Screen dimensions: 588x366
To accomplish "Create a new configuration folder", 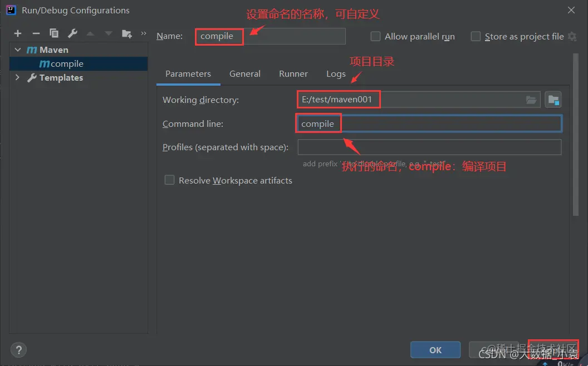I will pyautogui.click(x=126, y=33).
